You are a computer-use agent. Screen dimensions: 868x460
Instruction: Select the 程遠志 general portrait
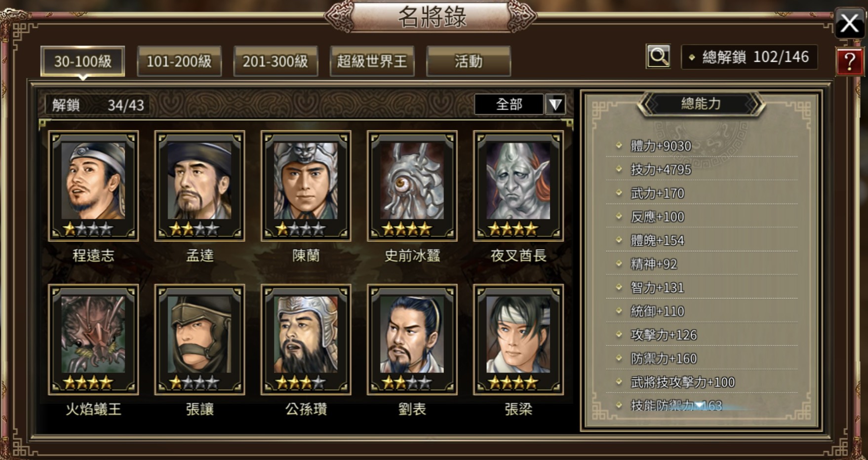(x=93, y=186)
